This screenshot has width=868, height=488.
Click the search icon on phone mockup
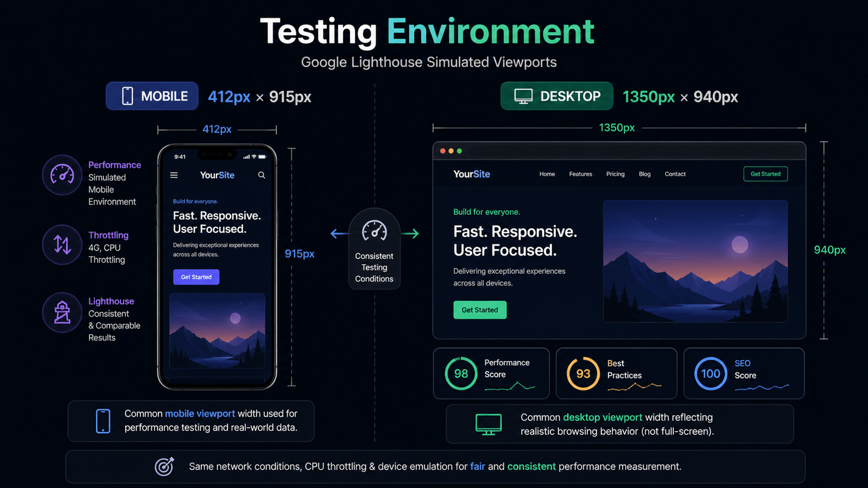[x=261, y=175]
